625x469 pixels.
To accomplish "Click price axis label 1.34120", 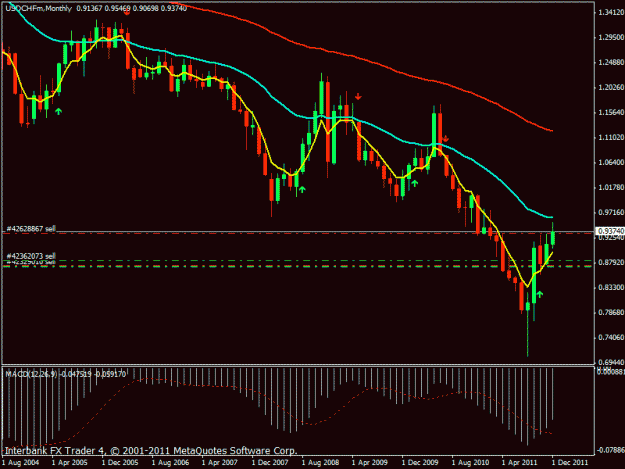I will click(x=611, y=13).
